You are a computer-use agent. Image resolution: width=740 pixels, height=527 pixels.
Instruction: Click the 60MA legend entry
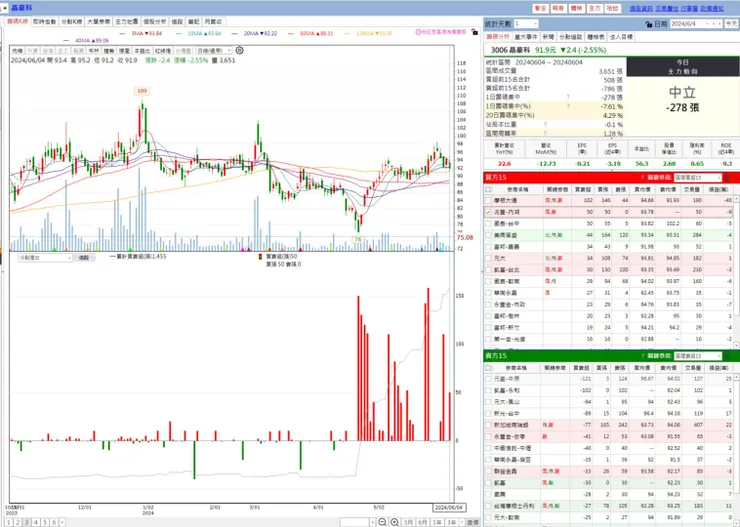click(317, 33)
